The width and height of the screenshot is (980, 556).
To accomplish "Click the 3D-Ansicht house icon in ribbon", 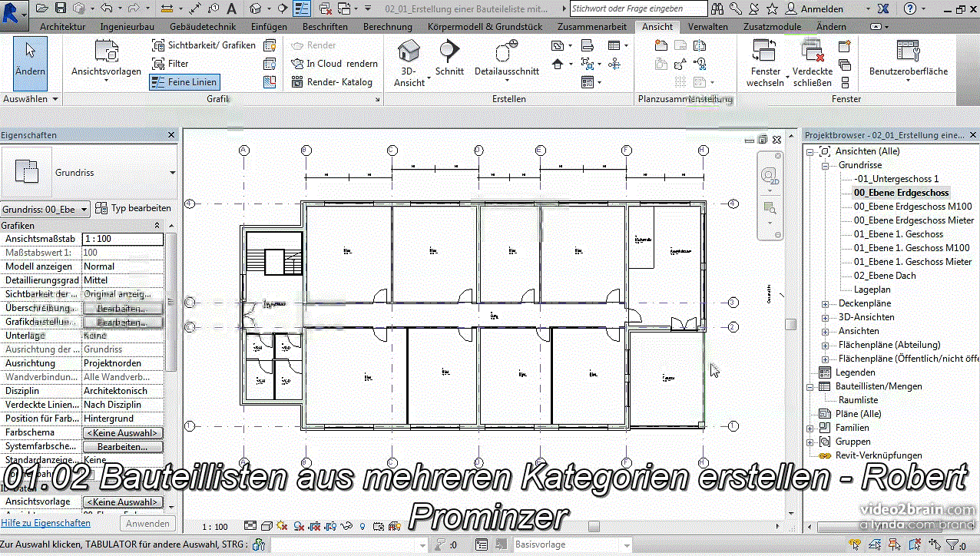I will 409,51.
